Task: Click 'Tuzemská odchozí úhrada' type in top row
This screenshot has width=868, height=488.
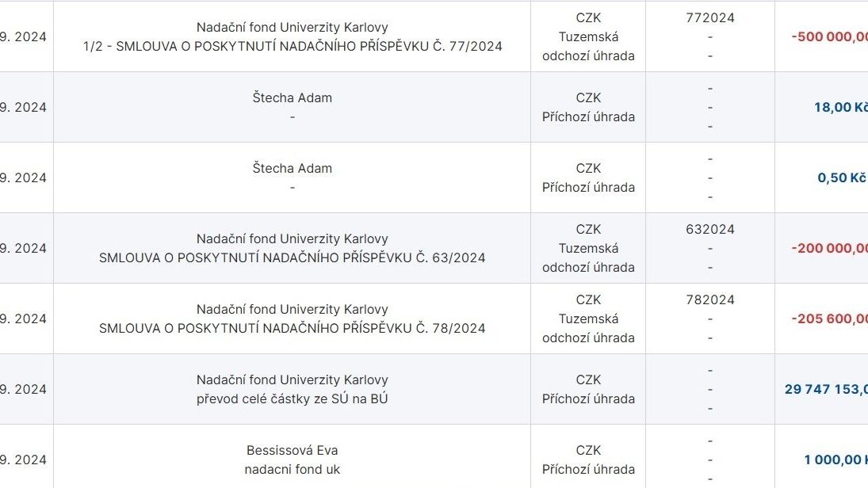Action: pyautogui.click(x=588, y=47)
